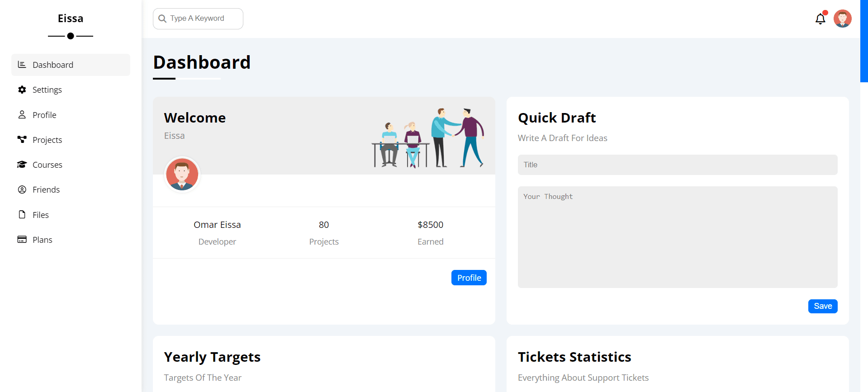Screen dimensions: 868x392
Task: Click the Friends circle-user icon
Action: click(x=22, y=189)
